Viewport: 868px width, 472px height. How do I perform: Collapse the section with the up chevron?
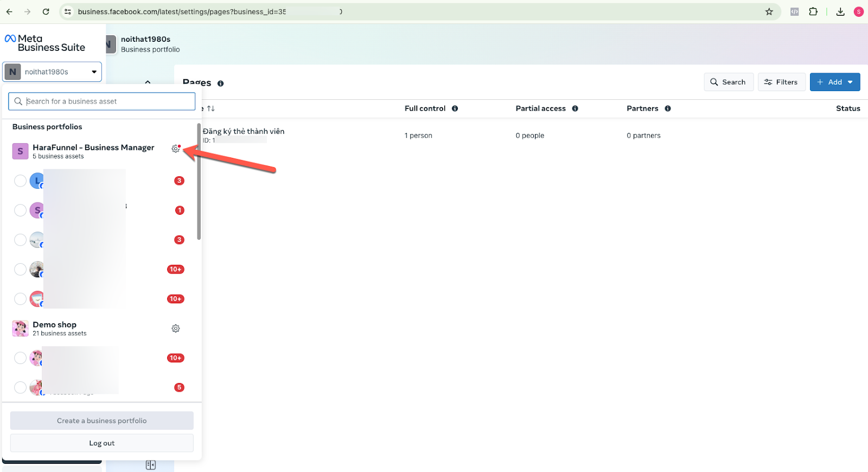148,82
